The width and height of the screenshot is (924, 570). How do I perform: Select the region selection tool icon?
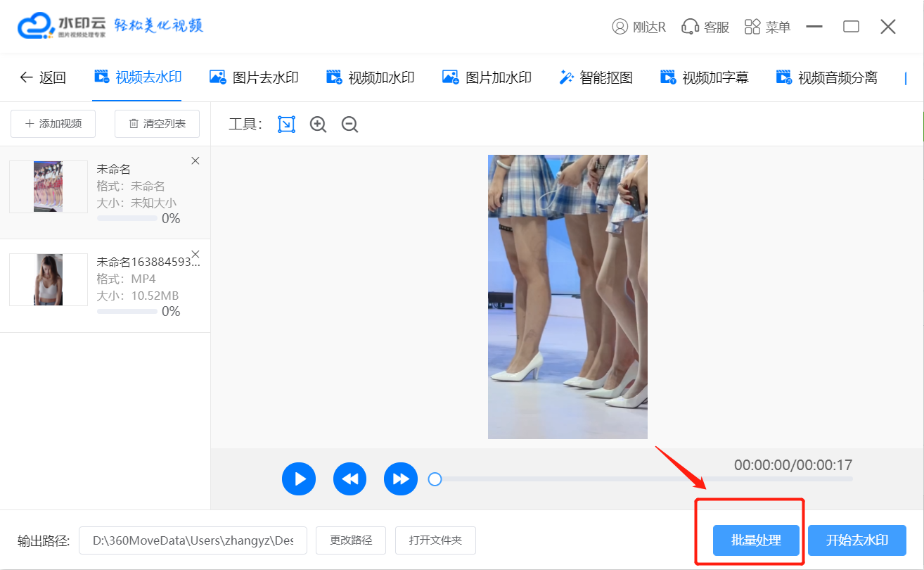pos(286,125)
